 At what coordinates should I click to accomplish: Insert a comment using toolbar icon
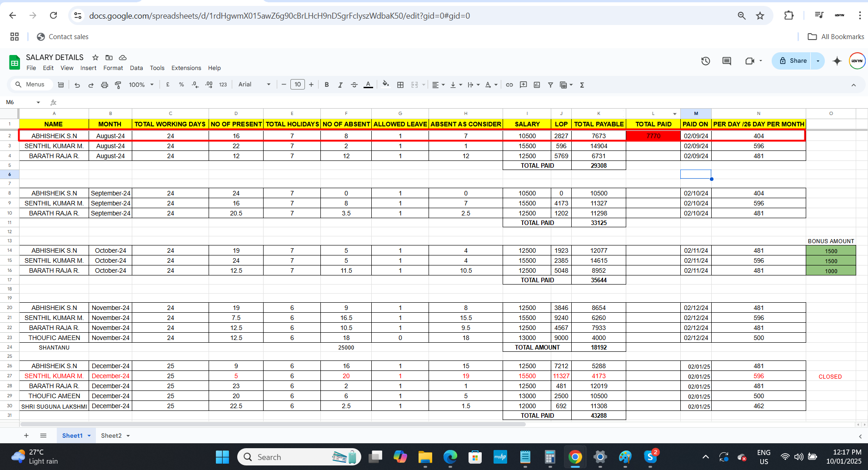tap(523, 85)
